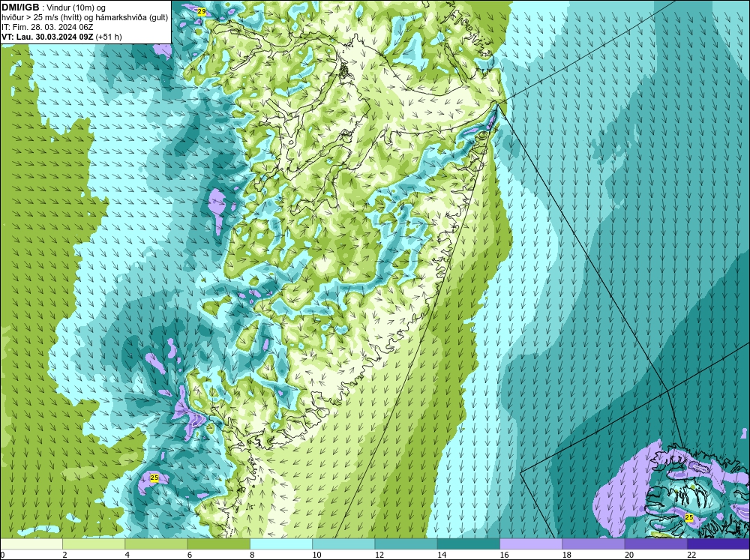This screenshot has height=560, width=750.
Task: Click the '4' value on the wind scale
Action: (x=127, y=555)
